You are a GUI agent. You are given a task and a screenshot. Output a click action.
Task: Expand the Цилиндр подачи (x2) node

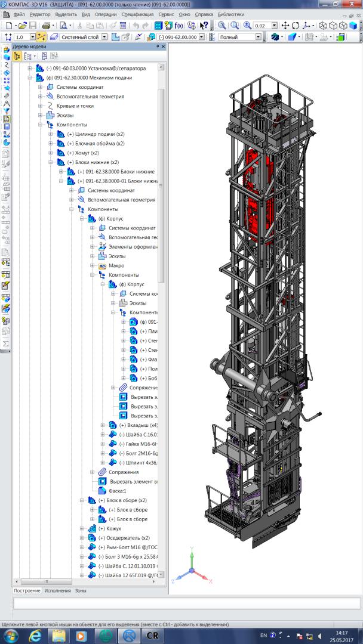click(x=51, y=134)
